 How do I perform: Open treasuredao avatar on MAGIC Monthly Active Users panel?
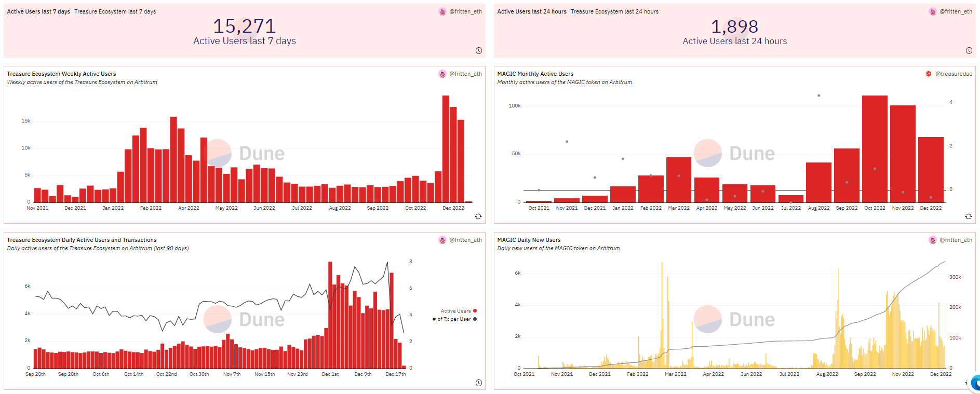tap(929, 74)
